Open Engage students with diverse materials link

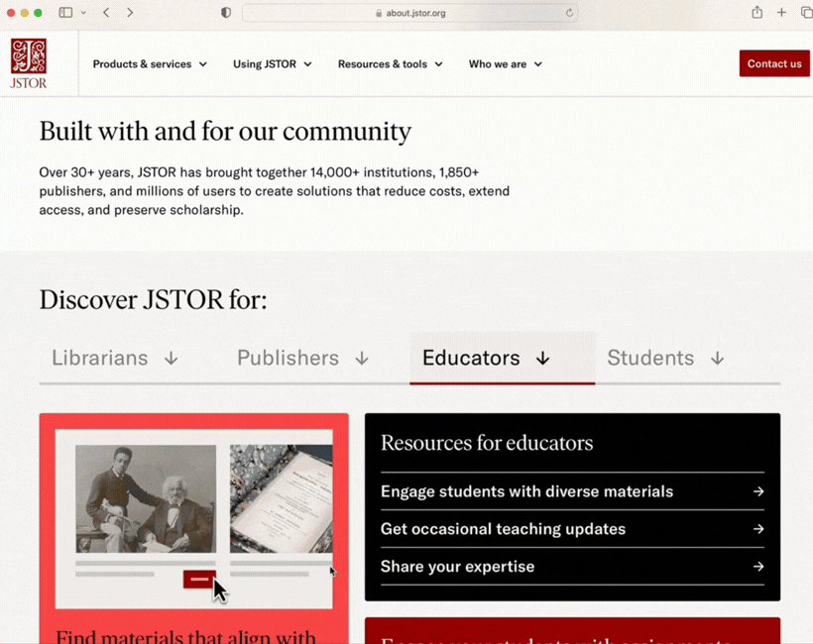[572, 491]
